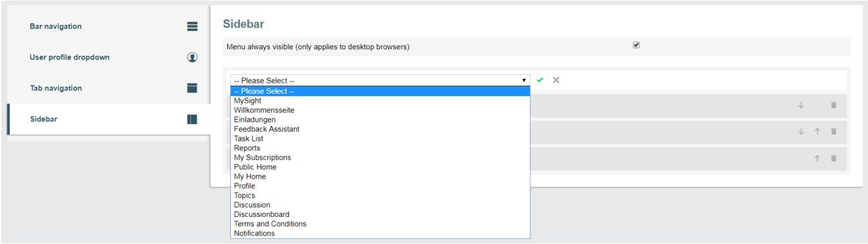Delete the second sidebar entry with trash icon
Viewport: 868px width, 244px height.
tap(834, 131)
